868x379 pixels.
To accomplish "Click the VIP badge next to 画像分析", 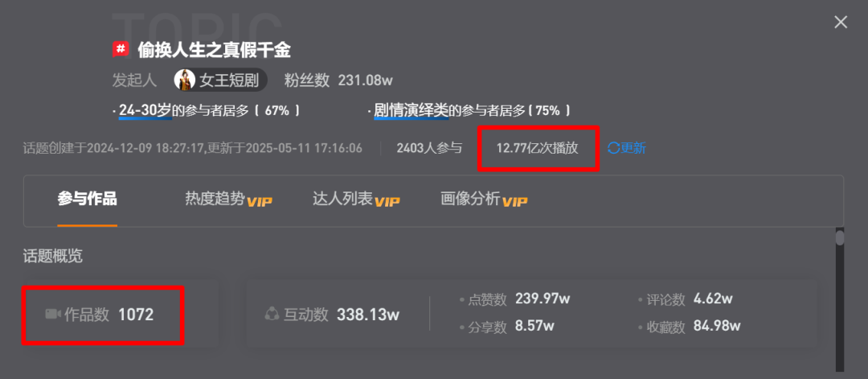I will click(x=515, y=201).
